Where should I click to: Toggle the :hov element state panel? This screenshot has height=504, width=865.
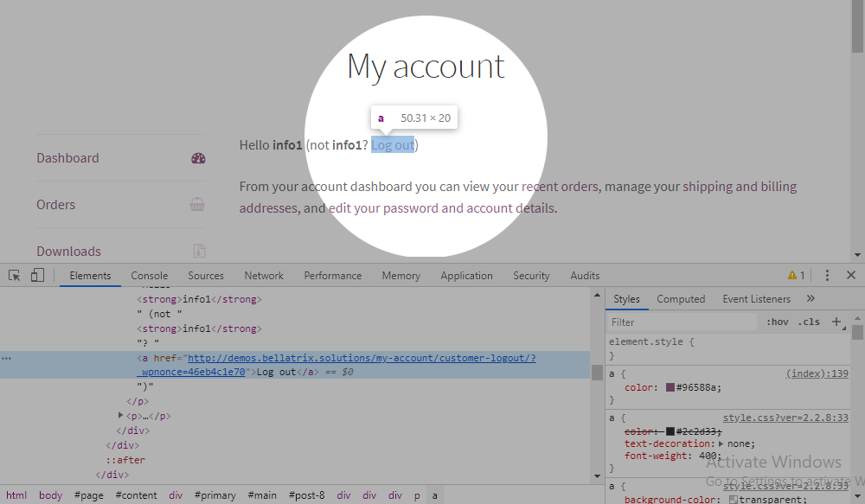(778, 322)
